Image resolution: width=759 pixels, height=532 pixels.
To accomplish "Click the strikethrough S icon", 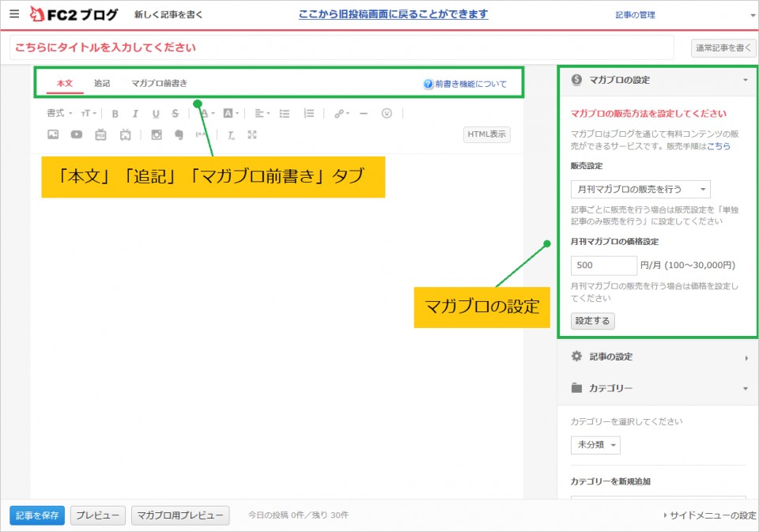I will pyautogui.click(x=175, y=114).
